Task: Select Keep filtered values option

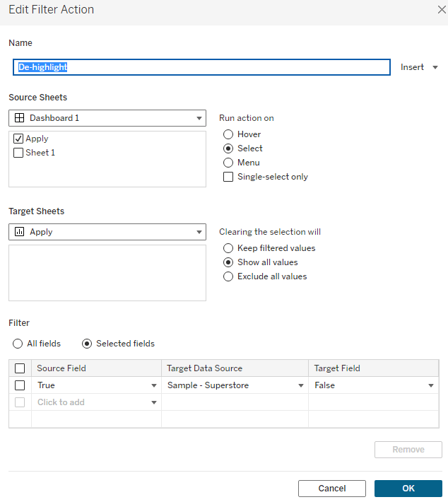Action: pyautogui.click(x=228, y=248)
